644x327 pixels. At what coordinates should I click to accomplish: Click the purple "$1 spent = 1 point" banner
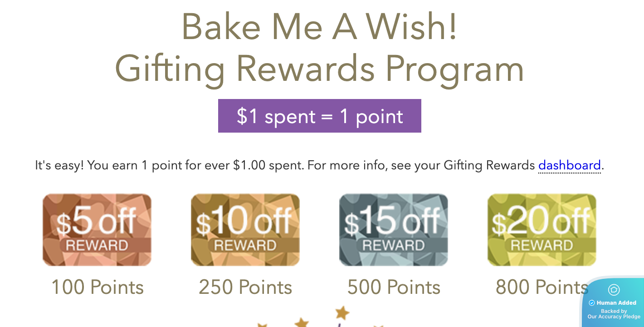point(319,116)
